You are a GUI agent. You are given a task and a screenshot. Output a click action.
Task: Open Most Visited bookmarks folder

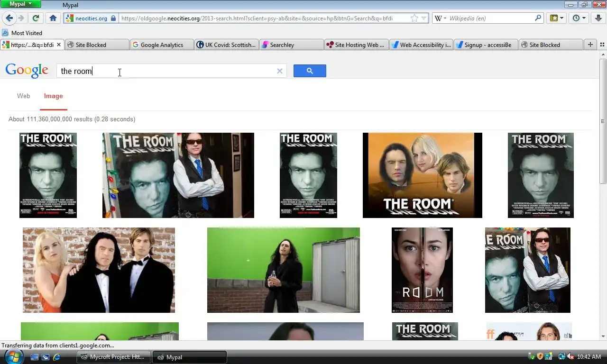22,33
